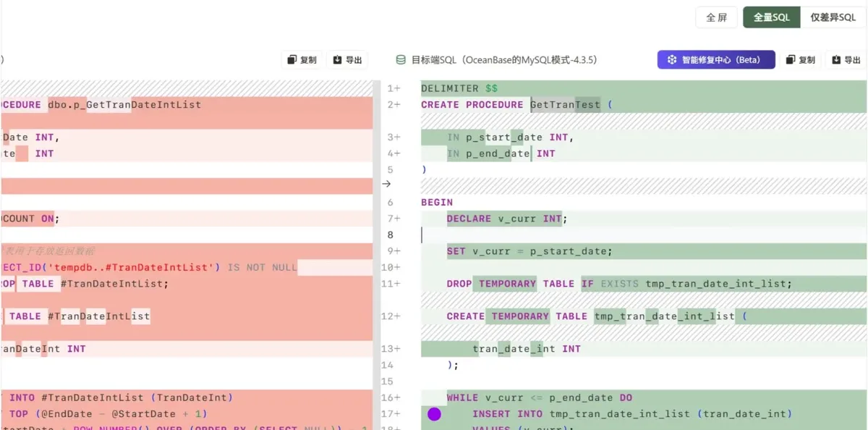Copy target SQL using right 复制 button
Image resolution: width=868 pixels, height=430 pixels.
[801, 60]
